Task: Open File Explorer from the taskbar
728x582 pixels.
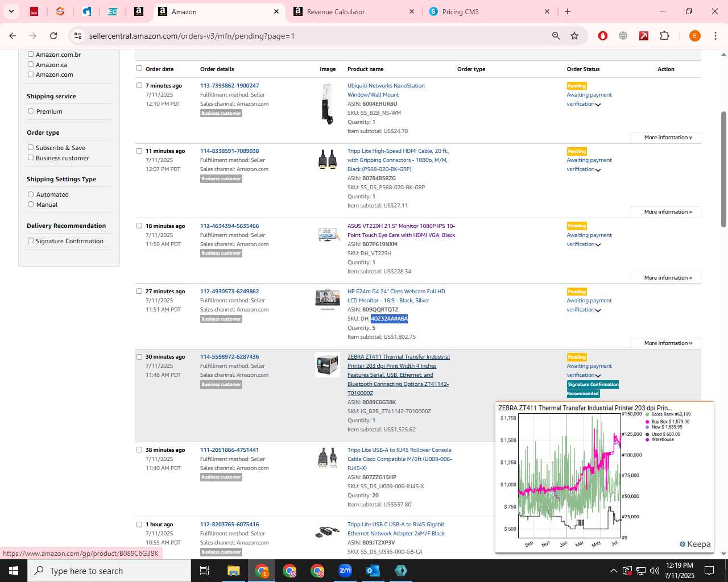Action: 234,571
